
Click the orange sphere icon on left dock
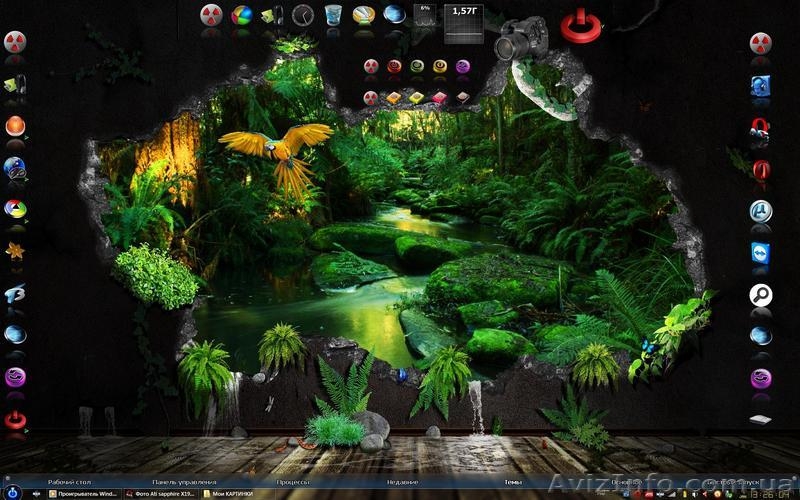pyautogui.click(x=15, y=126)
